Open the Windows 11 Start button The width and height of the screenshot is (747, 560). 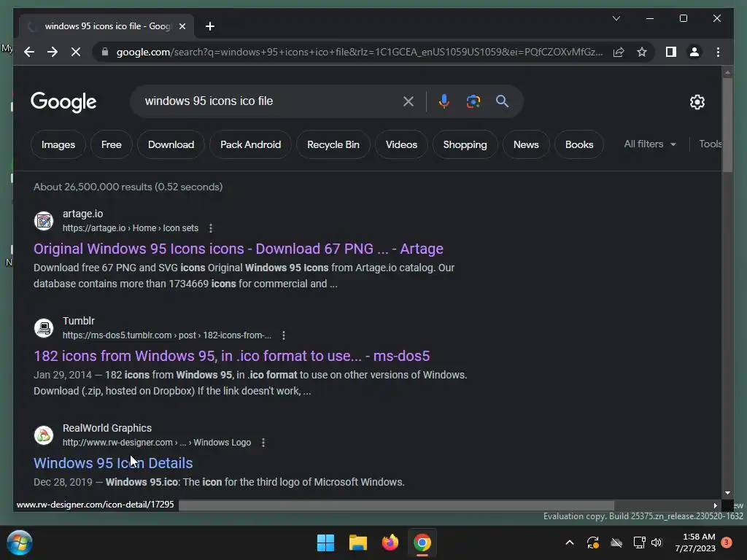(x=326, y=542)
